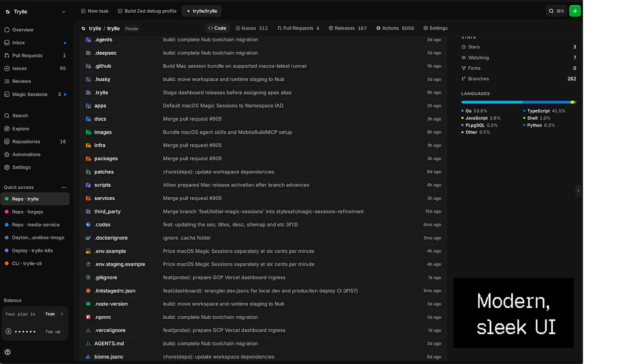Open the search ⌘K button
The image size is (637, 364).
556,11
